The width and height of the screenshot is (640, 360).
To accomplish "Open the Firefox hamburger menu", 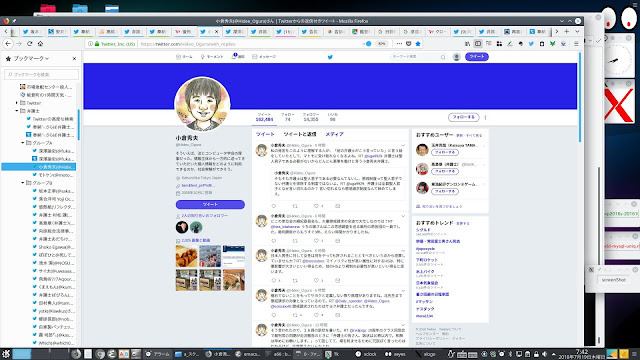I will (x=576, y=44).
